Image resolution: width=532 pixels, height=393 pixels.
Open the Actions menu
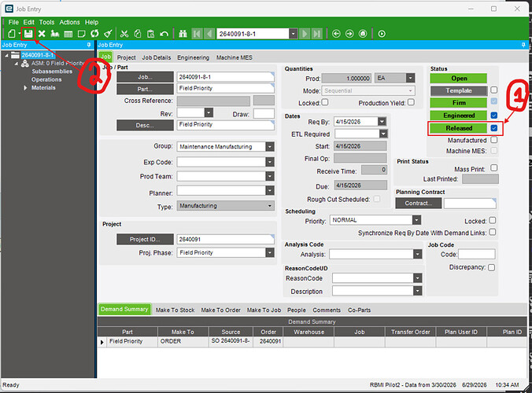69,22
